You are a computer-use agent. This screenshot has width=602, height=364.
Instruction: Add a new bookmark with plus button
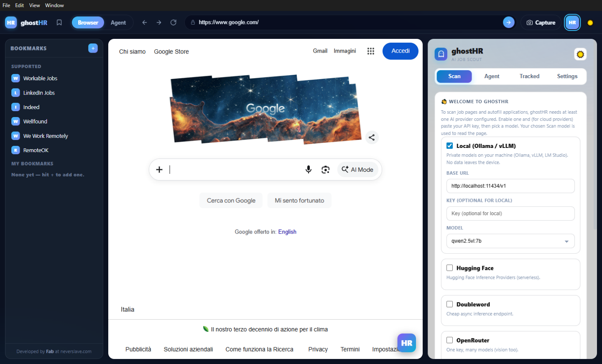93,48
